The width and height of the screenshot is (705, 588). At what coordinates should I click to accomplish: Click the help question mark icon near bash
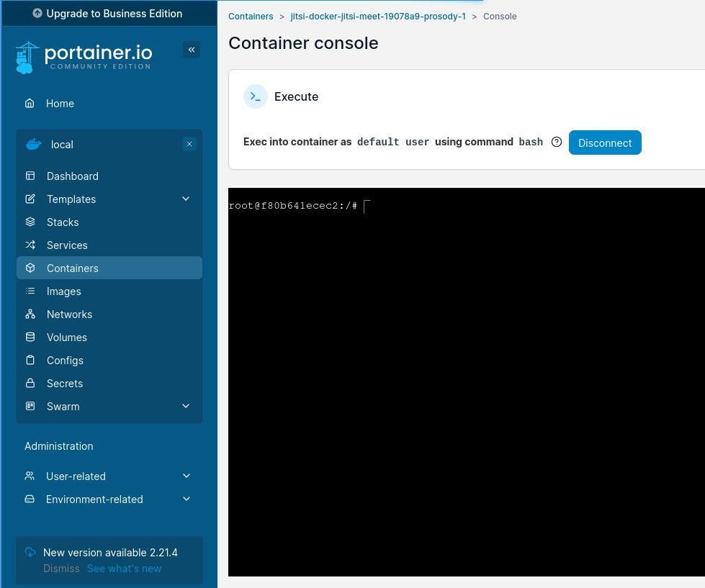[x=557, y=143]
